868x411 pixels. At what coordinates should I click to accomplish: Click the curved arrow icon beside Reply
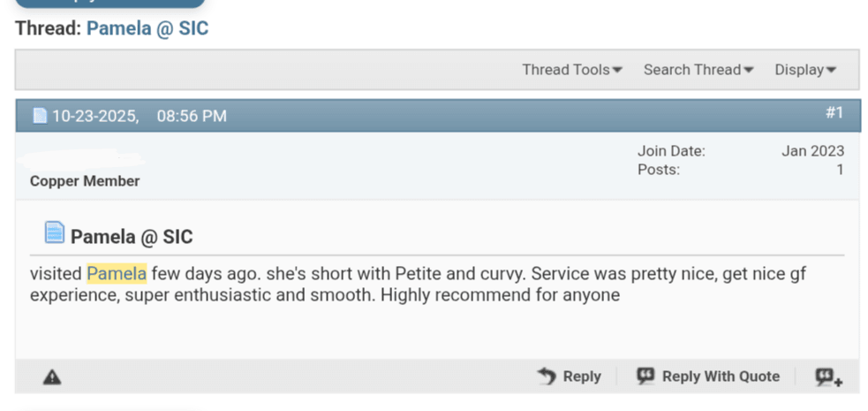547,377
